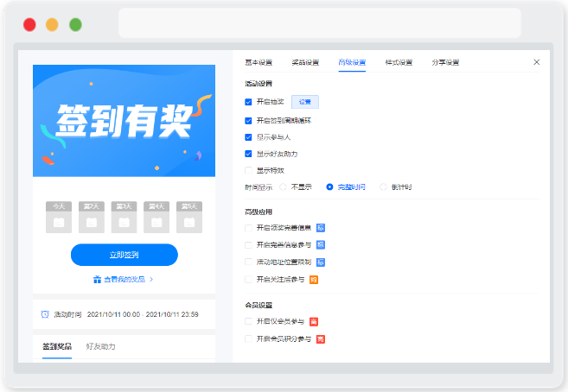The image size is (568, 392).
Task: Click the 第5天 check-in day card
Action: coord(189,218)
